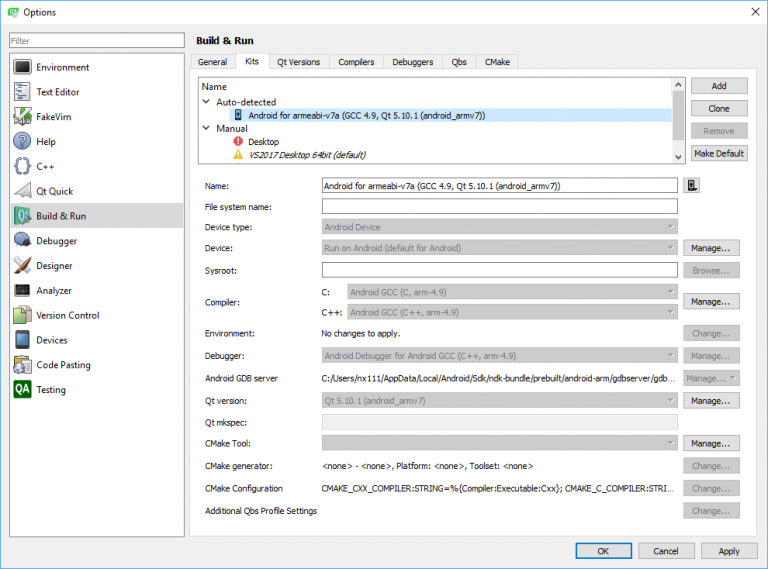Open the Debugger settings category
The image size is (768, 569).
click(97, 241)
